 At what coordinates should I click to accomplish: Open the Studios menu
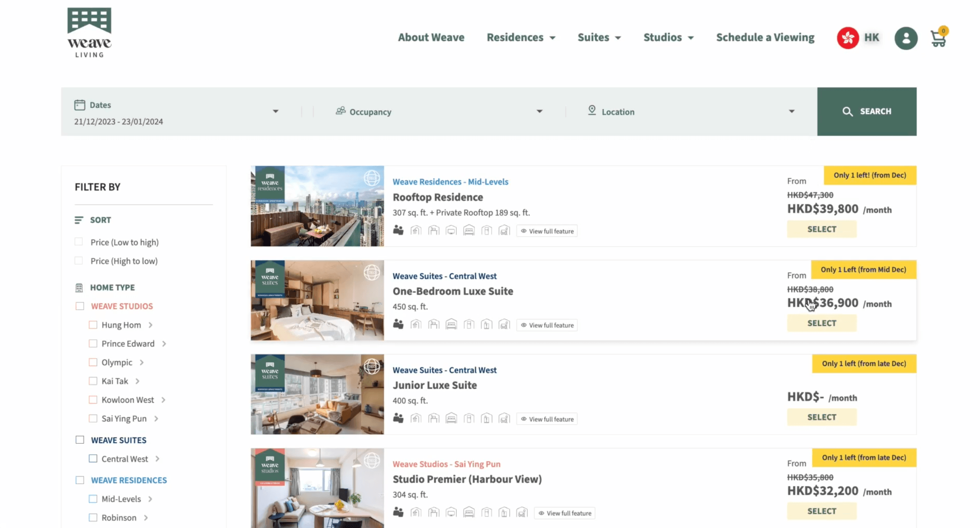pos(668,37)
